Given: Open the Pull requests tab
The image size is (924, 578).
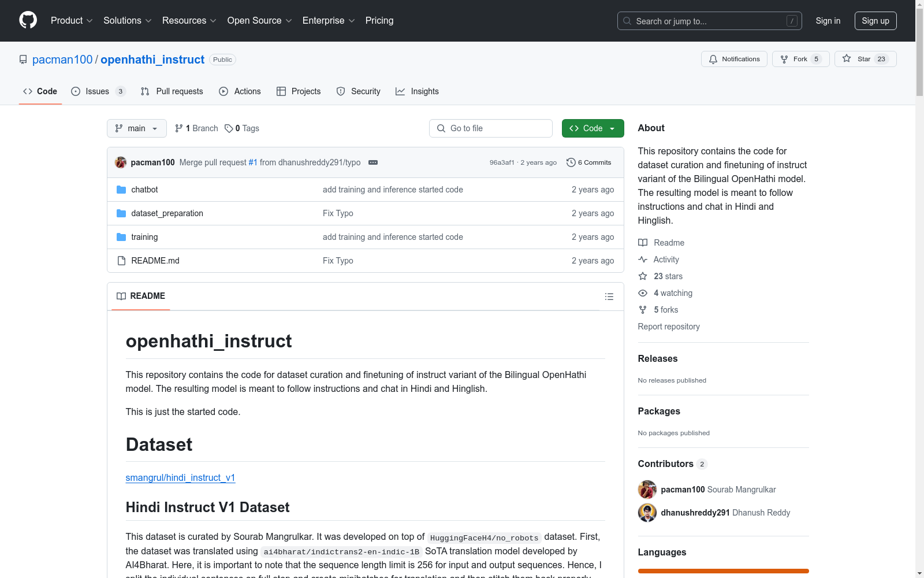Looking at the screenshot, I should (x=172, y=91).
